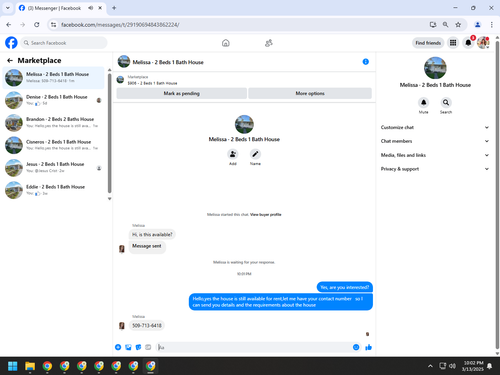Show hidden system tray icons
500x375 pixels.
tap(430, 366)
